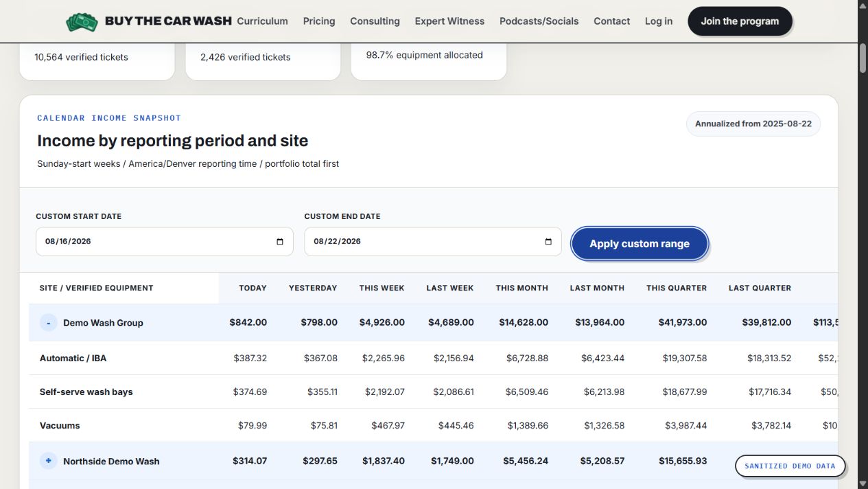Open Podcasts/Socials in navigation
This screenshot has width=868, height=489.
pos(539,21)
